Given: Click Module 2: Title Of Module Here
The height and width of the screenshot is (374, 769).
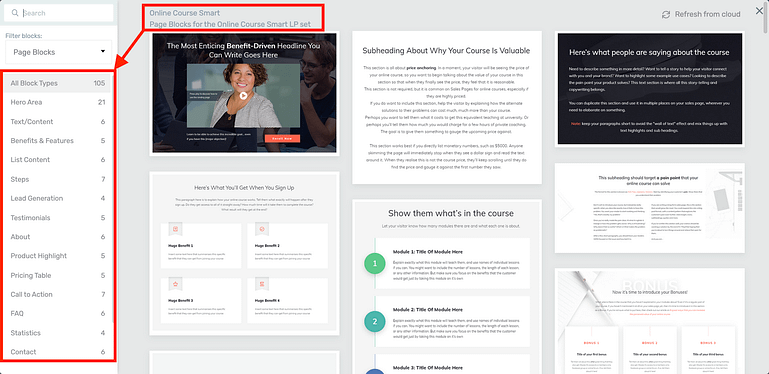Looking at the screenshot, I should (x=428, y=310).
